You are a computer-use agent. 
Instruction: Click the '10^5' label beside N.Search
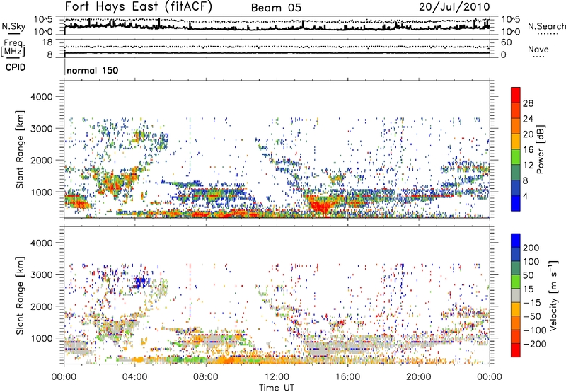511,19
